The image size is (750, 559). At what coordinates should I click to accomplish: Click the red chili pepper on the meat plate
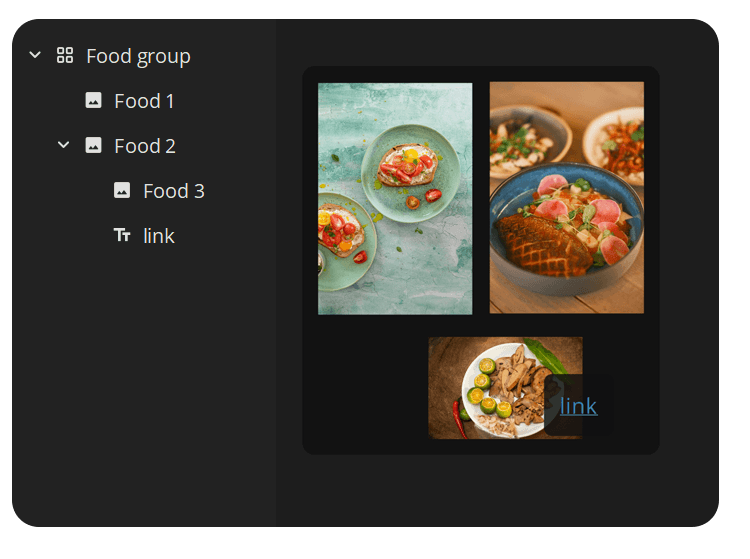click(460, 414)
